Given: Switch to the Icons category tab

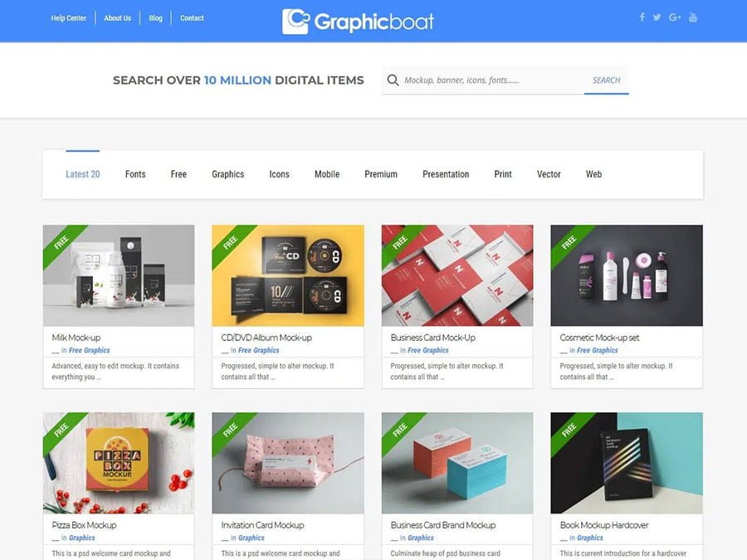Looking at the screenshot, I should pos(279,174).
